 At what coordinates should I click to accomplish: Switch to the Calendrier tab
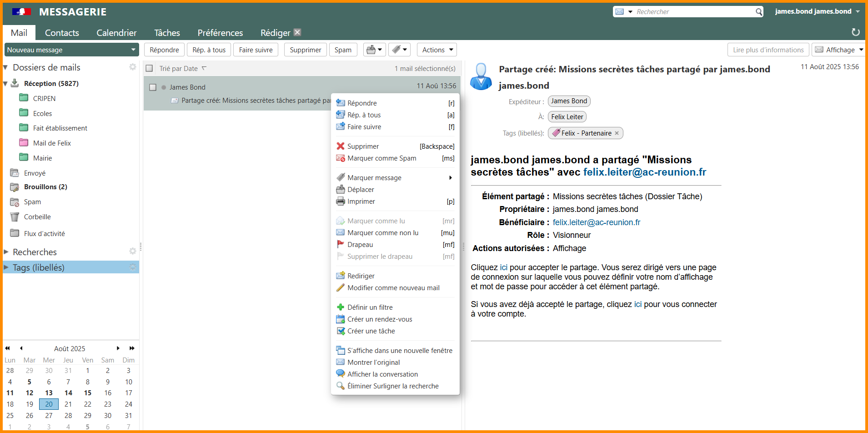(x=116, y=33)
